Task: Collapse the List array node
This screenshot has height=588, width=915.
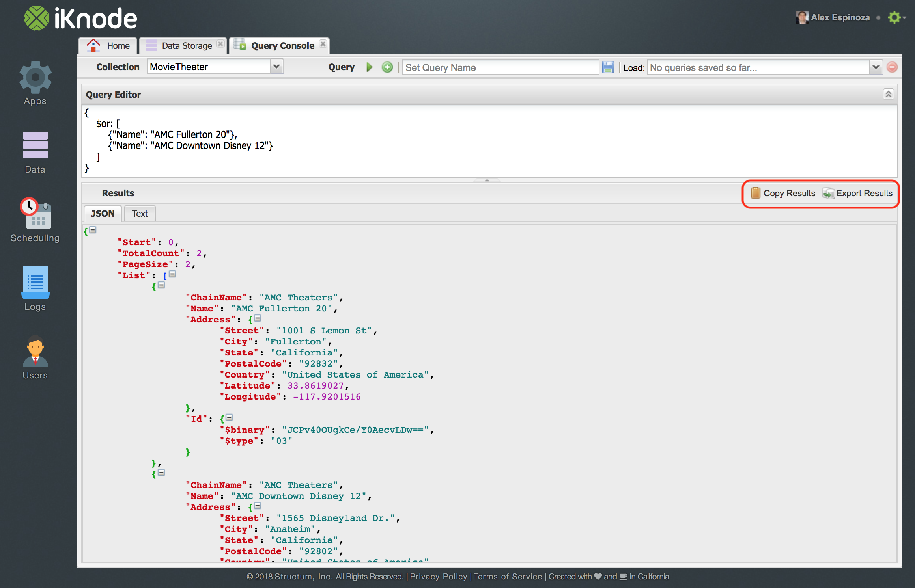Action: pos(172,274)
